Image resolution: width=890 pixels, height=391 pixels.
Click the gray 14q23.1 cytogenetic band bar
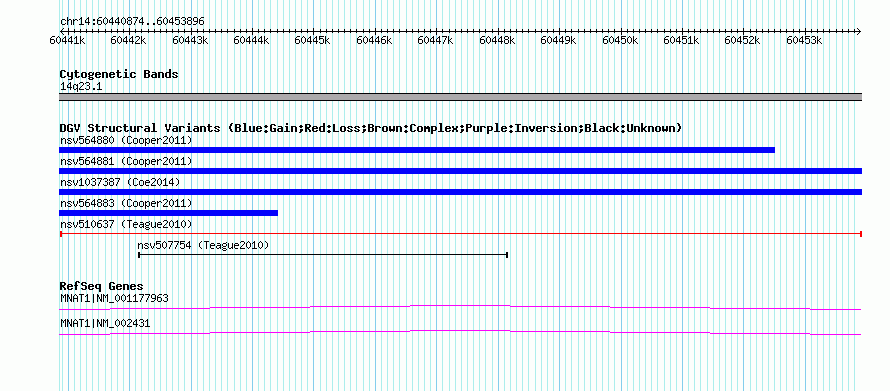pyautogui.click(x=460, y=97)
